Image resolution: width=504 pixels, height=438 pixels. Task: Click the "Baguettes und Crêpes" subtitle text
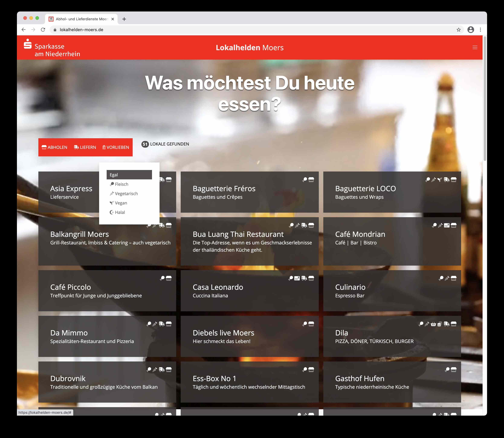[x=218, y=197]
